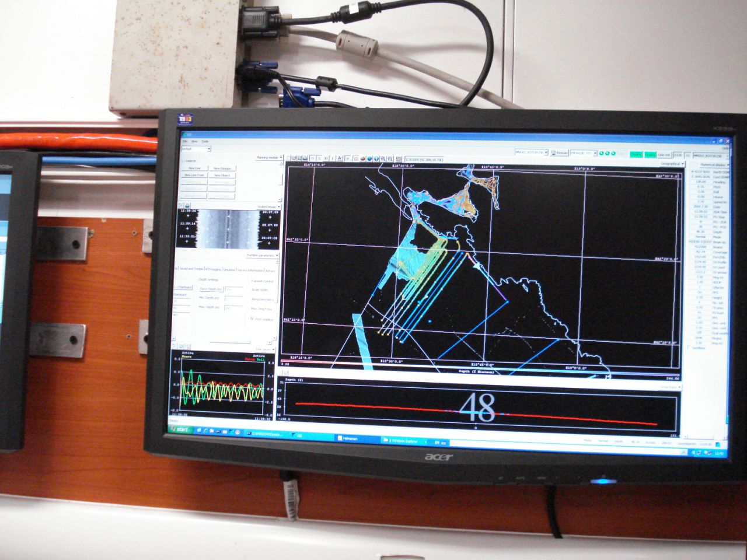Switch to the Sound and Transducer tab
The width and height of the screenshot is (747, 560).
(x=191, y=269)
